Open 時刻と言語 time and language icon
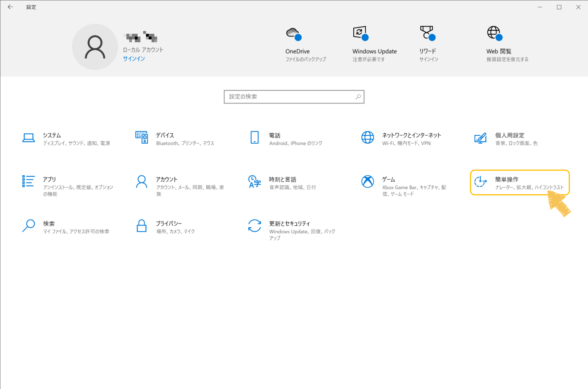 255,182
